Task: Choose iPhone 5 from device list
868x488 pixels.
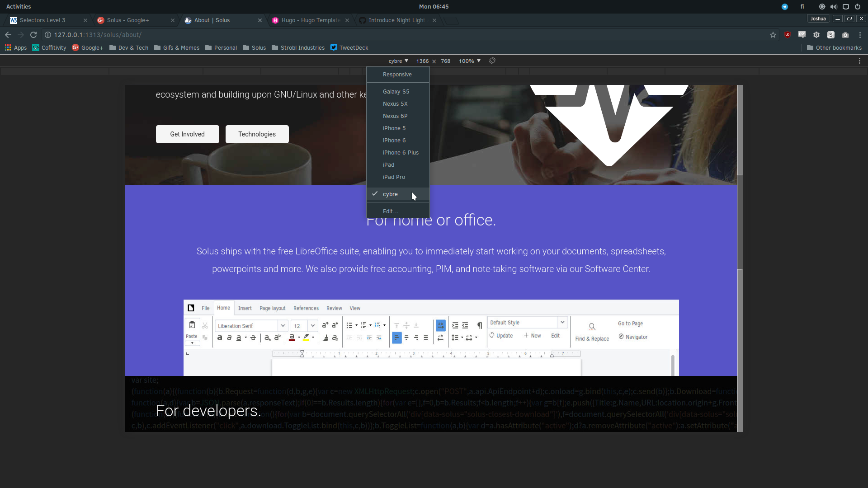Action: click(x=398, y=128)
